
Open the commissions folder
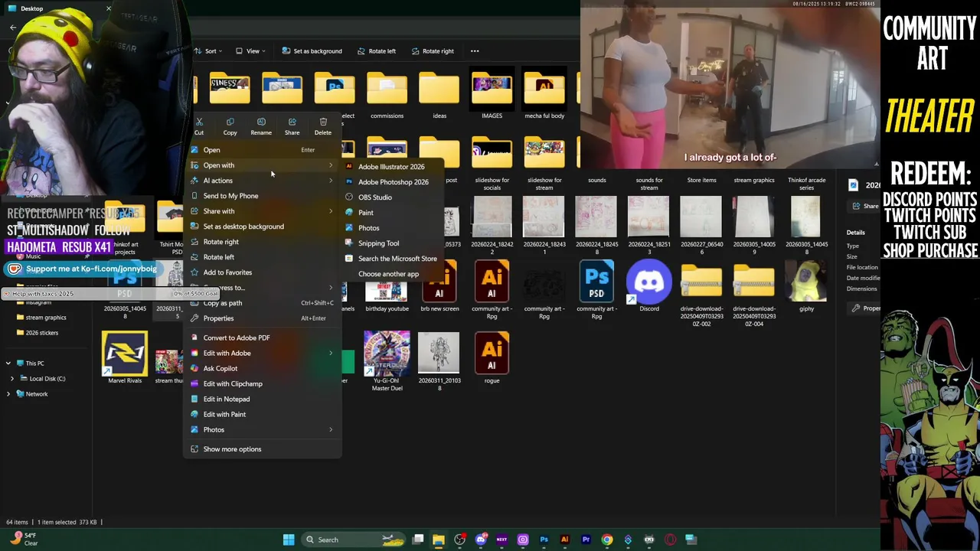pos(387,95)
